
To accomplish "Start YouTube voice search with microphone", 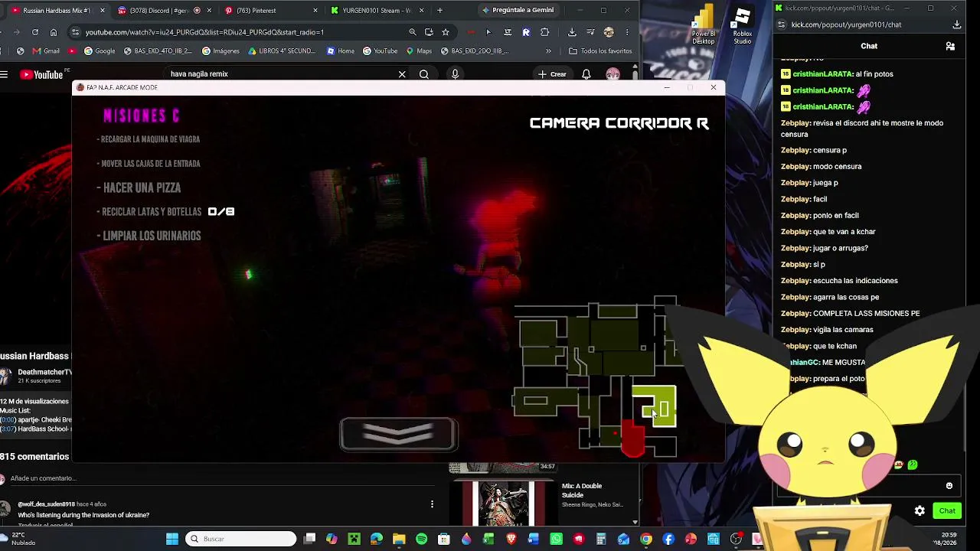I will (455, 74).
